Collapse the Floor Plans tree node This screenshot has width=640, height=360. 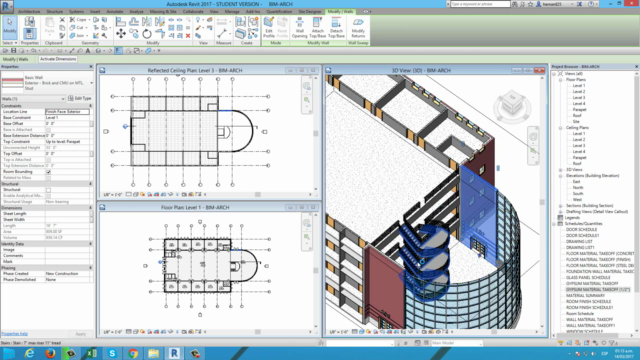click(x=560, y=80)
